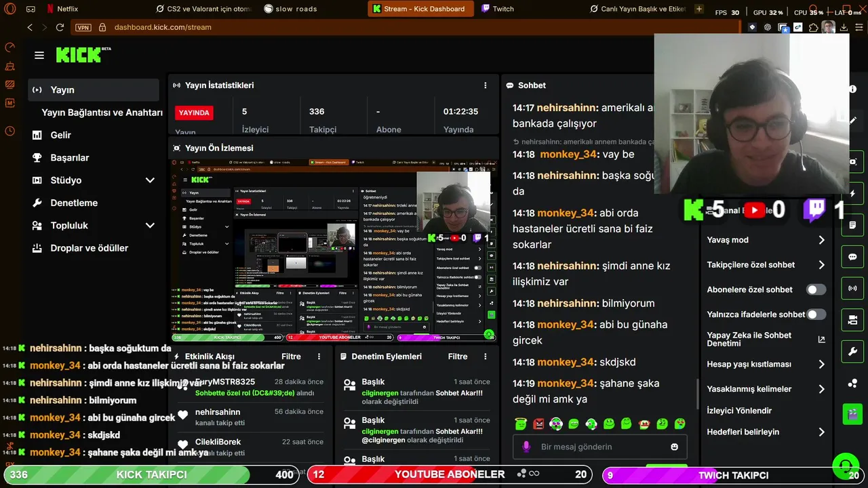Open a new browser tab with plus
Screen dimensions: 868x488
pyautogui.click(x=699, y=9)
